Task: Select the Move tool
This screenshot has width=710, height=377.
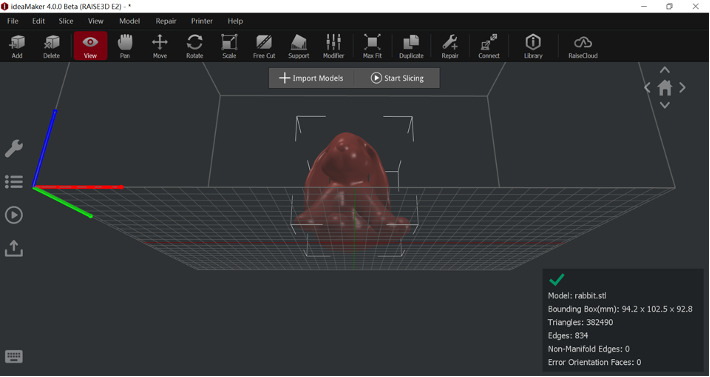Action: click(x=159, y=46)
